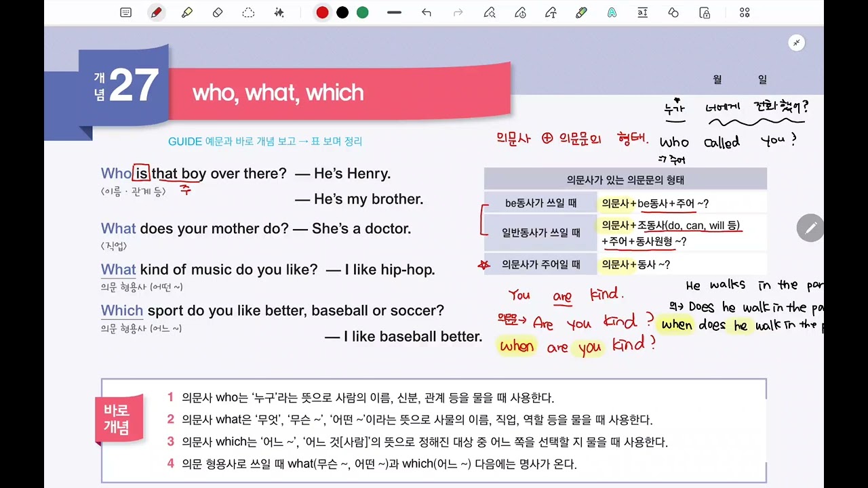Select the green marker pen icon
Viewport: 868px width, 488px height.
(x=581, y=12)
